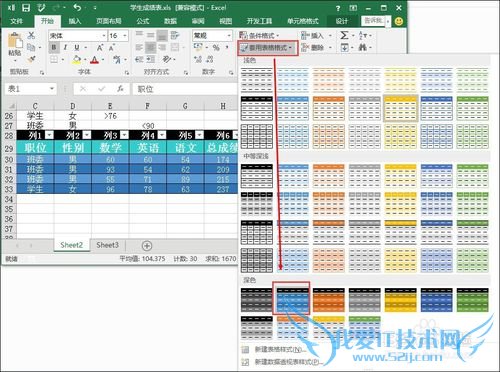Click the Copy icon in clipboard group
This screenshot has width=500, height=372.
click(x=31, y=47)
